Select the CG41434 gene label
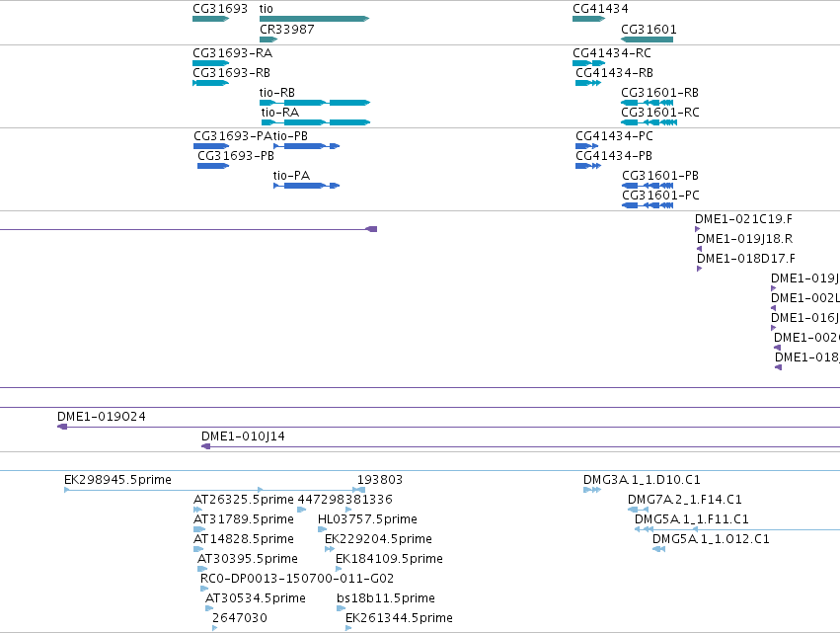The height and width of the screenshot is (633, 840). (600, 9)
